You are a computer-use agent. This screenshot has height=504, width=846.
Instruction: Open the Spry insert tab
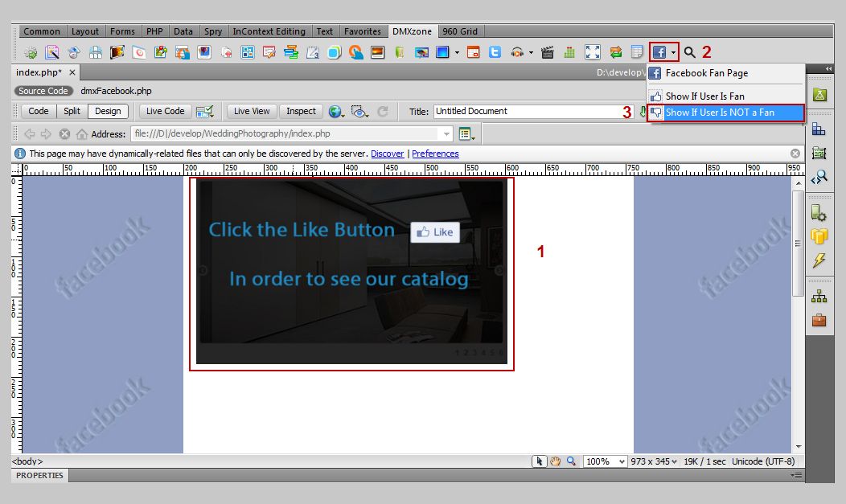[213, 31]
